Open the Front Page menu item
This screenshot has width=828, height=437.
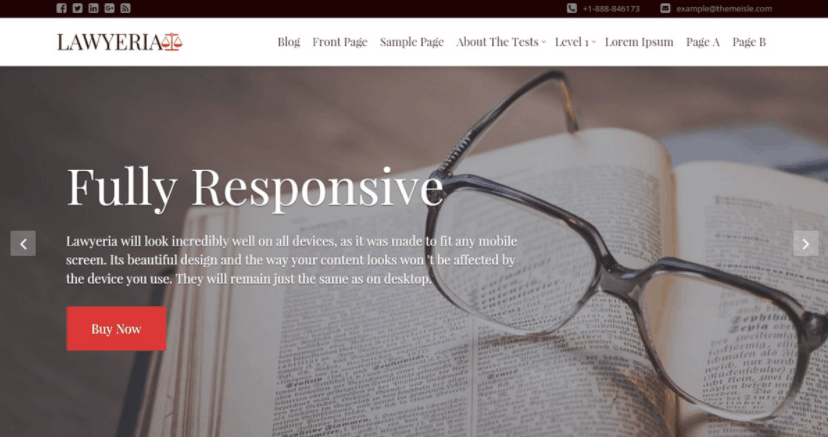(x=340, y=42)
